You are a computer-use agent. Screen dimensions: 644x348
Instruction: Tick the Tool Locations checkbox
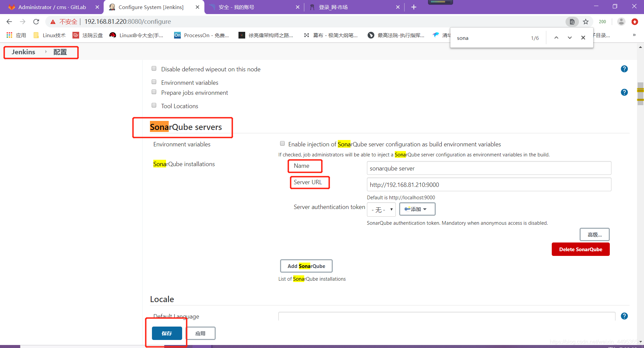pyautogui.click(x=154, y=106)
